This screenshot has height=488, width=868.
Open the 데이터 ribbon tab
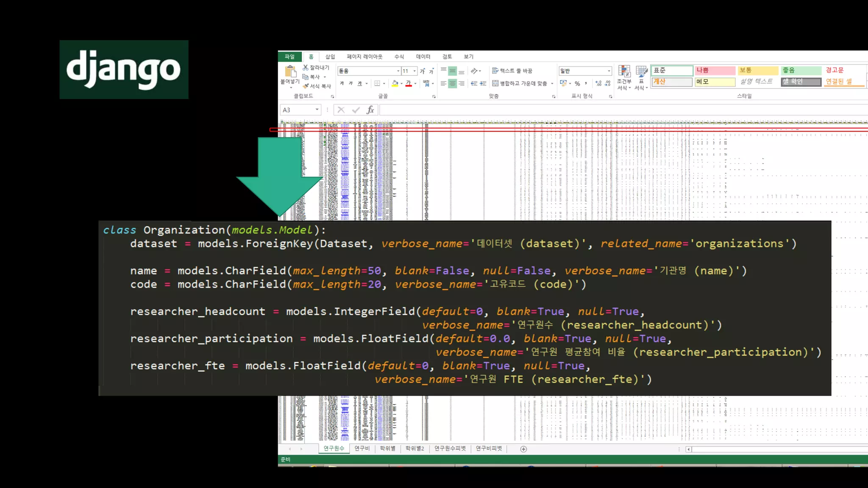pos(423,57)
